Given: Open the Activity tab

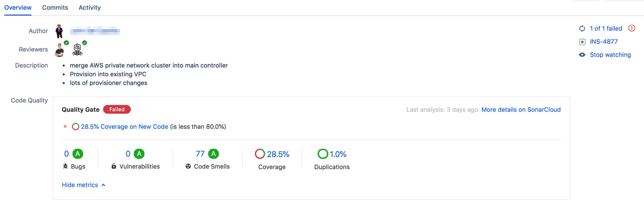Looking at the screenshot, I should point(89,7).
